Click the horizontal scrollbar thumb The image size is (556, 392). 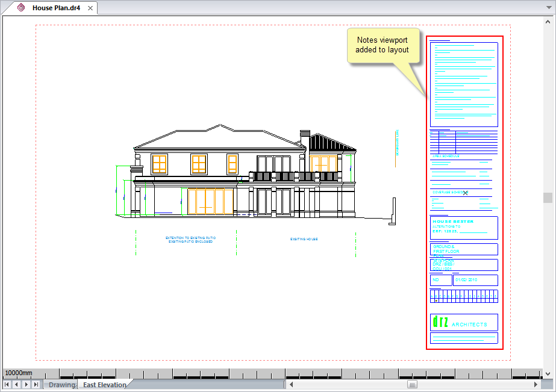pyautogui.click(x=413, y=384)
